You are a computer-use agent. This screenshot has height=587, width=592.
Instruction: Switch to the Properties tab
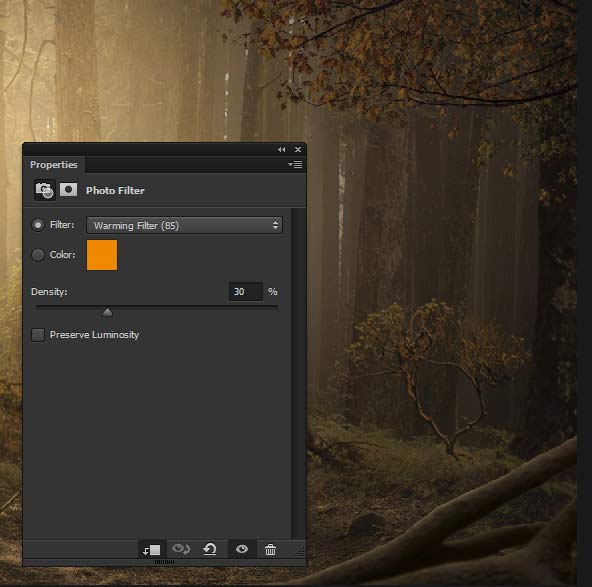[54, 165]
